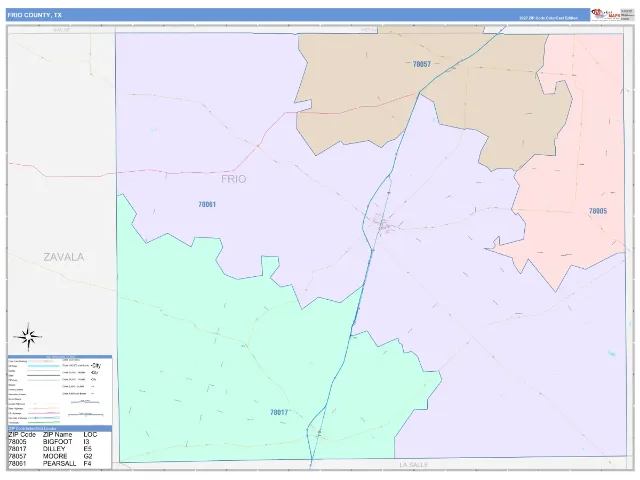Screen dimensions: 640x480
Task: Click the ZIP Code column heading
Action: [22, 435]
